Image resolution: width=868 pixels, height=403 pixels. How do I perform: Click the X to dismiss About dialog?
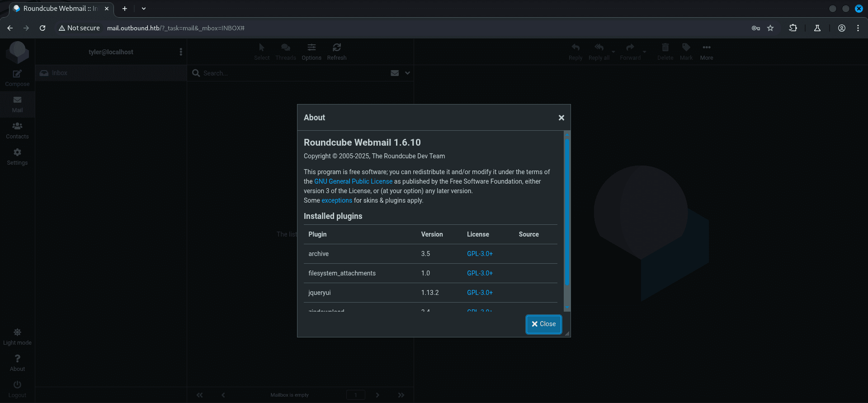(561, 118)
